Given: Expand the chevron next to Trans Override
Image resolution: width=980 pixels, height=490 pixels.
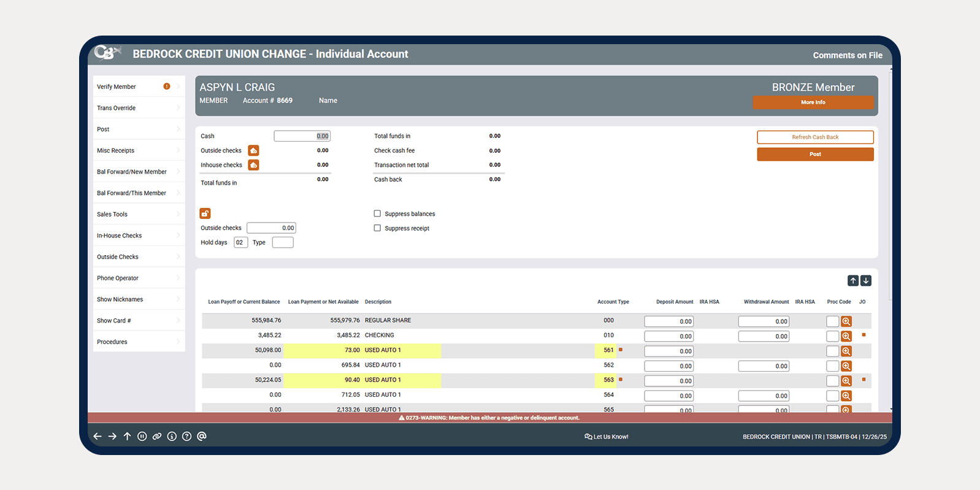Looking at the screenshot, I should 178,108.
